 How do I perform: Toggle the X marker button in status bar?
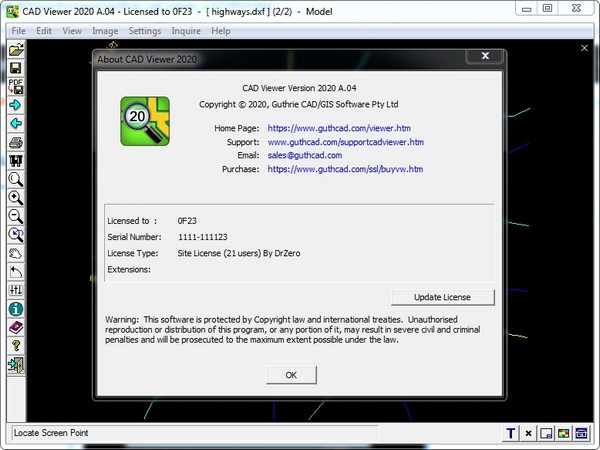[528, 434]
